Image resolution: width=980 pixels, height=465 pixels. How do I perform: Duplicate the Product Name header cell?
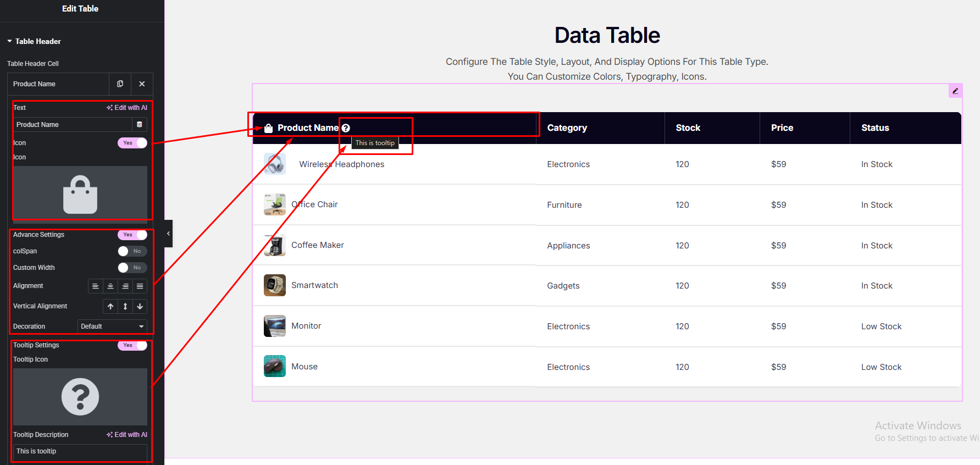pos(120,84)
